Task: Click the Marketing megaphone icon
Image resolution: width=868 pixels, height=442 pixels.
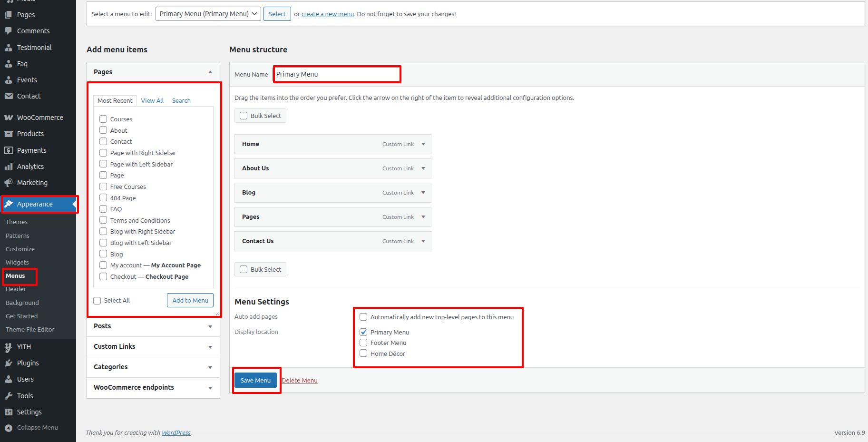Action: pyautogui.click(x=9, y=183)
